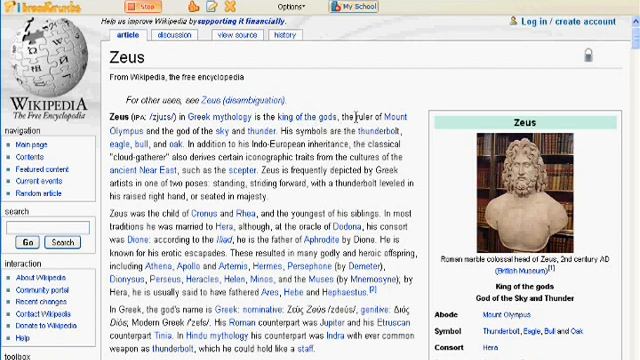The height and width of the screenshot is (360, 640).
Task: Open Main page in navigation
Action: click(x=31, y=144)
